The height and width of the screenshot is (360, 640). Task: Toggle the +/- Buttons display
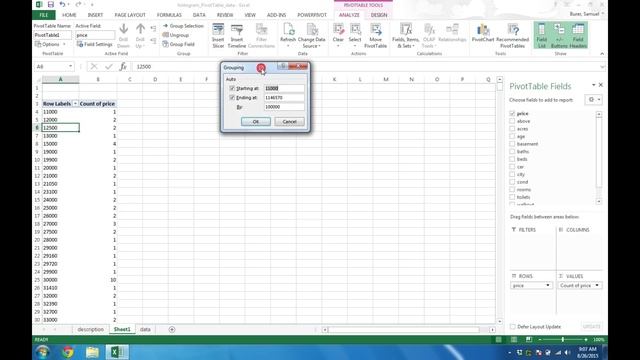559,36
